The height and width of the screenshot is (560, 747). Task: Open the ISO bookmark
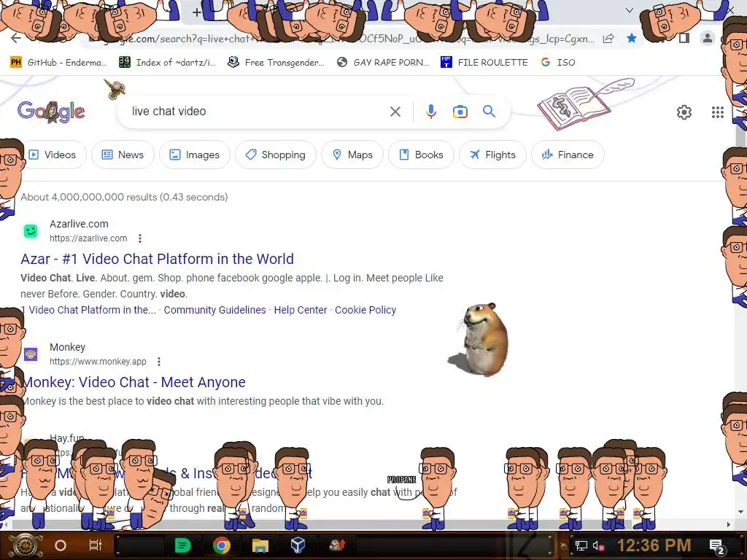(558, 63)
